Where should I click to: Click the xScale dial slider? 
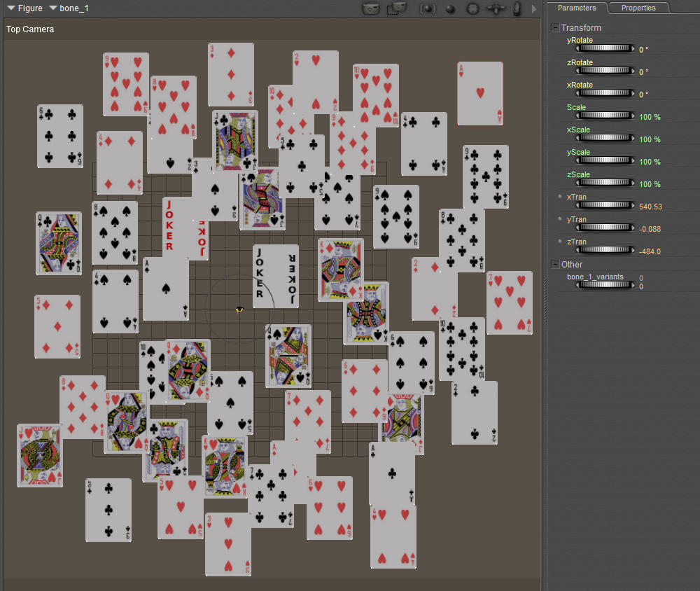pyautogui.click(x=605, y=137)
